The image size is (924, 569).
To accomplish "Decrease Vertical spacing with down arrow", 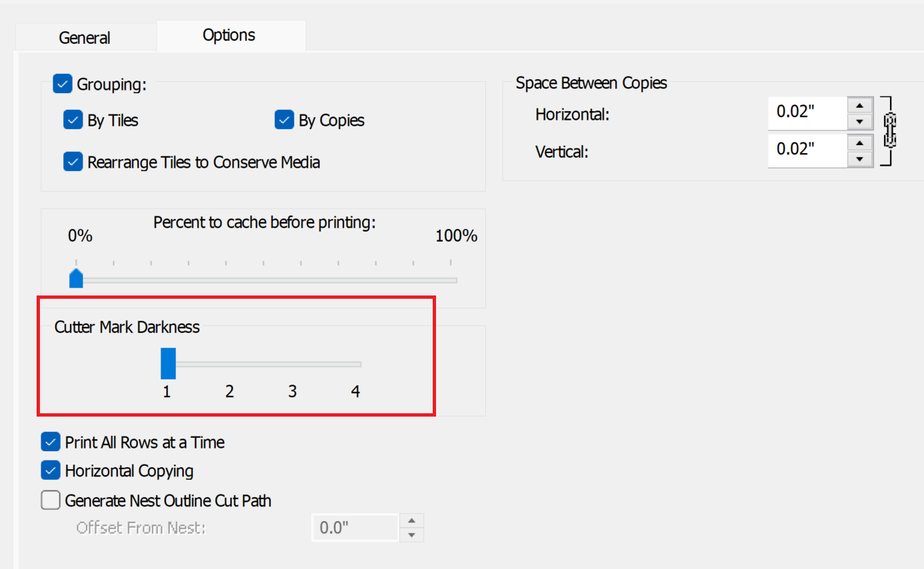I will coord(860,158).
